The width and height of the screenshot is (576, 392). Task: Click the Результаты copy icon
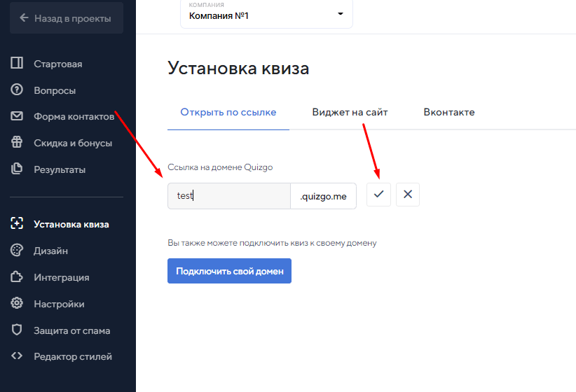(x=18, y=169)
